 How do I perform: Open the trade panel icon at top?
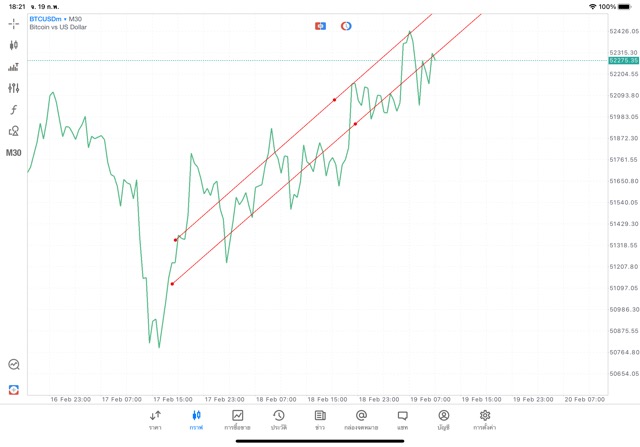coord(321,25)
